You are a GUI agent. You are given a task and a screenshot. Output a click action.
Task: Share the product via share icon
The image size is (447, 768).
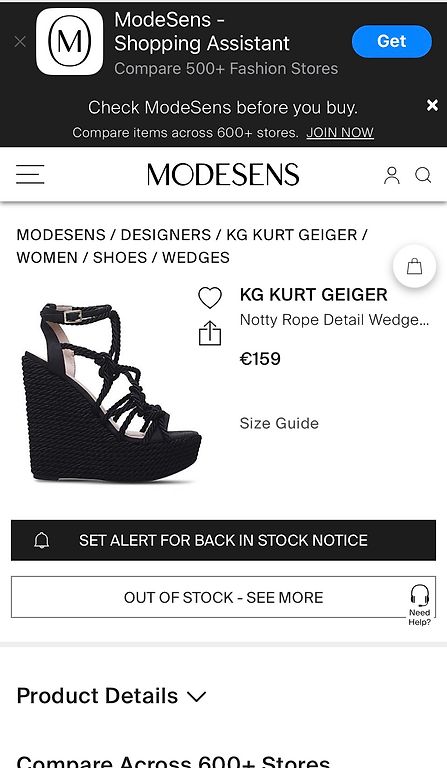pyautogui.click(x=210, y=333)
